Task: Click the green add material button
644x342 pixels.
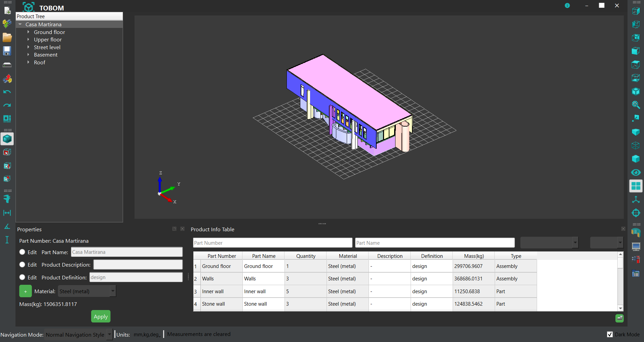Action: tap(26, 291)
